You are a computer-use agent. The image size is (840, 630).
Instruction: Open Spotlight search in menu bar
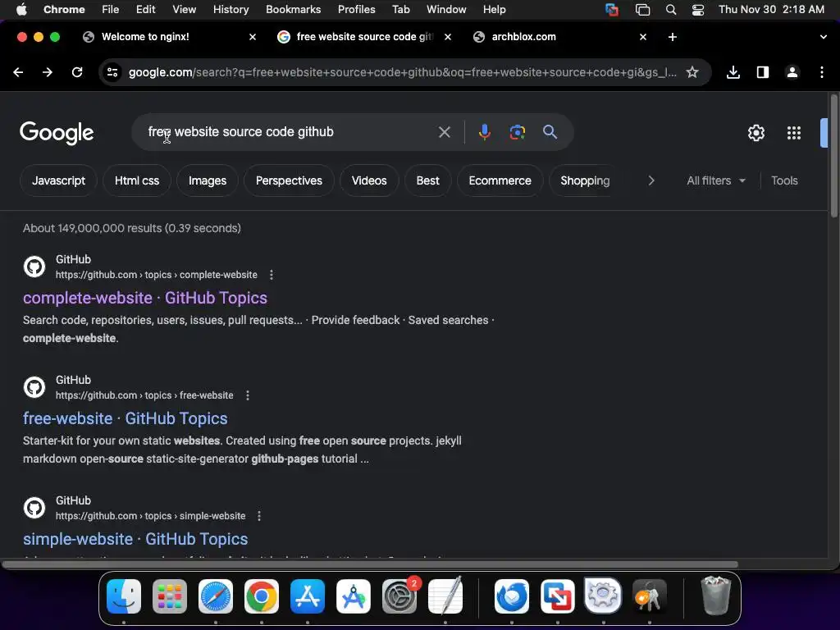point(671,10)
